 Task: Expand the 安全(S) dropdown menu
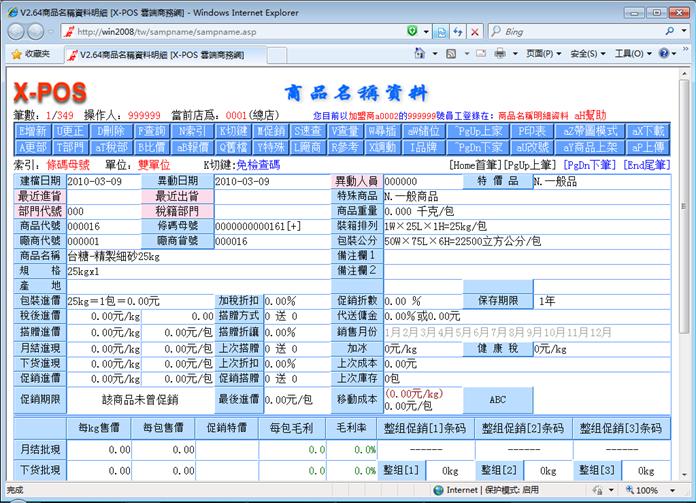587,53
